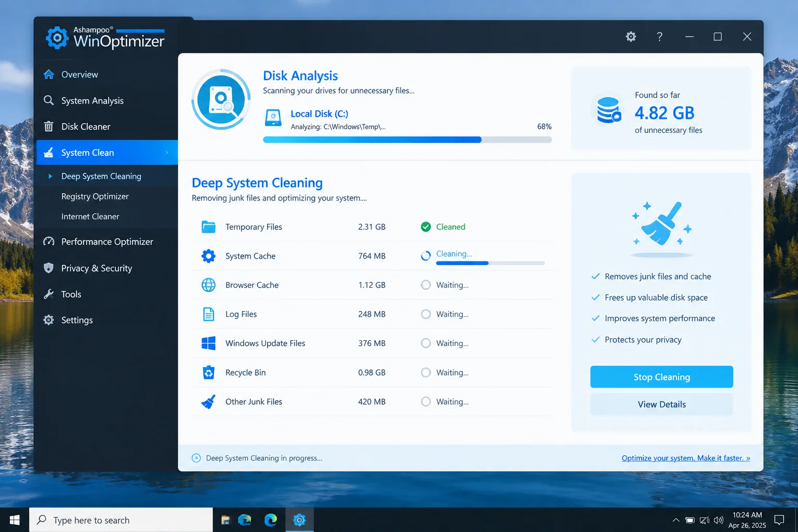This screenshot has width=798, height=532.
Task: Click the Other Junk Files waiting circle
Action: point(425,402)
